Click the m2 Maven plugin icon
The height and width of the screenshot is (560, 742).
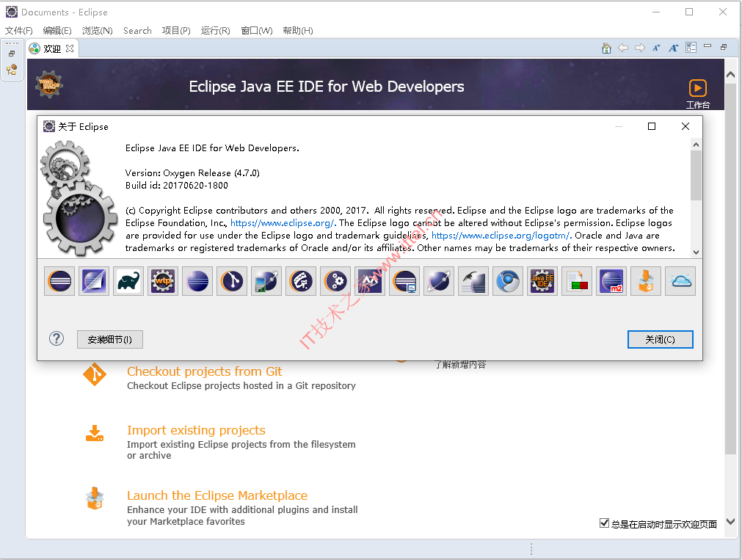coord(611,281)
